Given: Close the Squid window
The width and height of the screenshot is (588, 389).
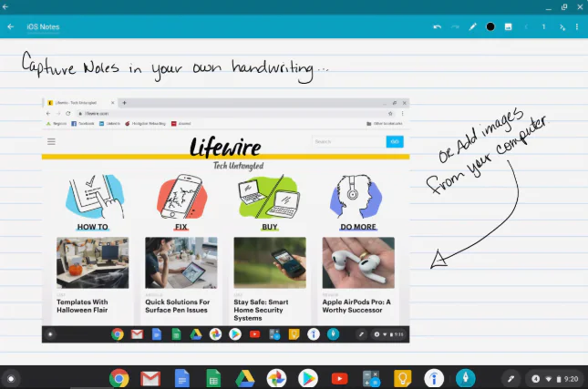Looking at the screenshot, I should click(x=580, y=7).
